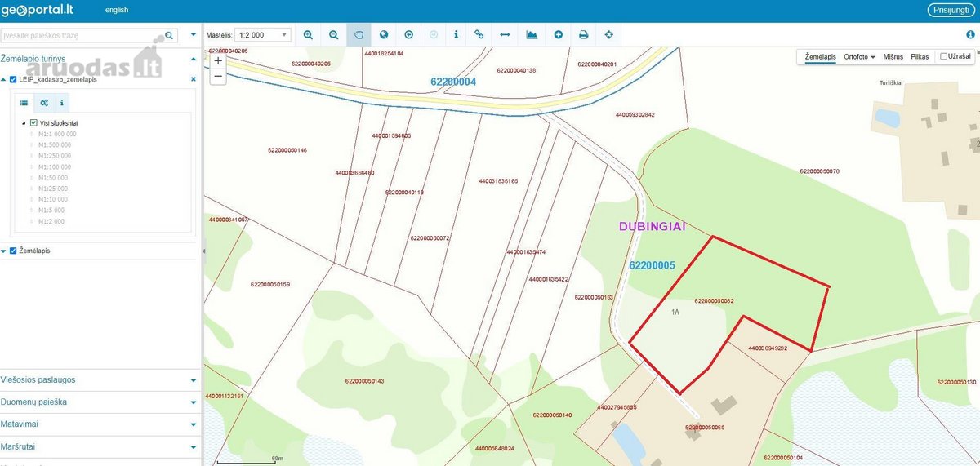
Task: Click the 1A label inside outlined parcel
Action: click(x=675, y=312)
